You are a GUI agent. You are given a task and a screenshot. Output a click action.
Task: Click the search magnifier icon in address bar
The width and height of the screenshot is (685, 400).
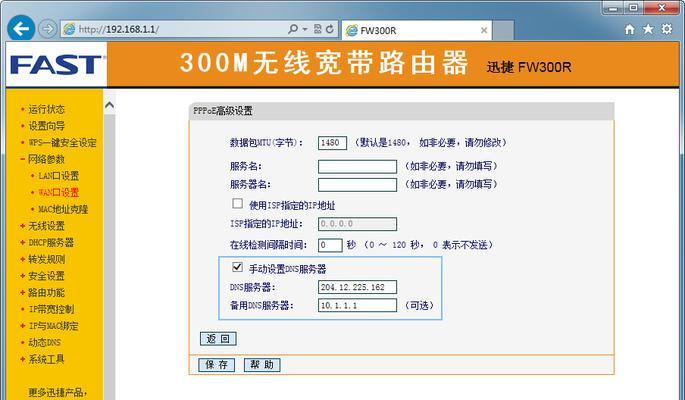coord(293,29)
